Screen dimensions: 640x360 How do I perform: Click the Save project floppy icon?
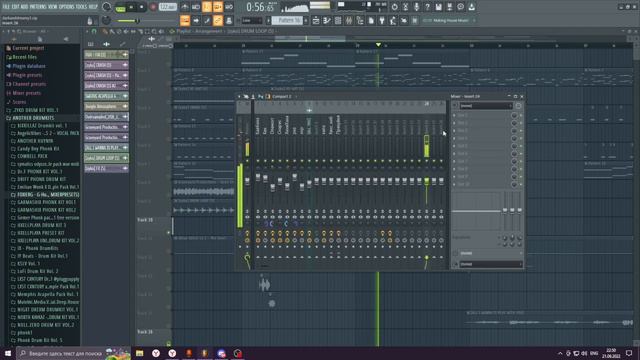[438, 7]
